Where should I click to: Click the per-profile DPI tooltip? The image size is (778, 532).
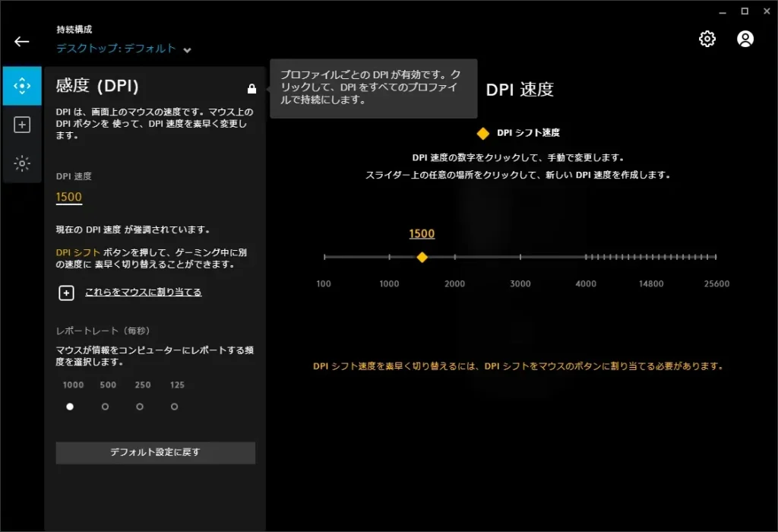click(x=374, y=88)
